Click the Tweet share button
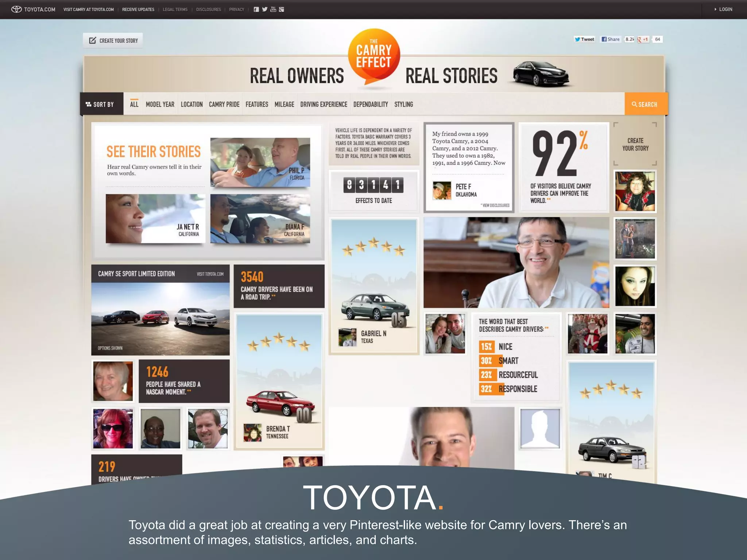The height and width of the screenshot is (560, 747). point(584,39)
